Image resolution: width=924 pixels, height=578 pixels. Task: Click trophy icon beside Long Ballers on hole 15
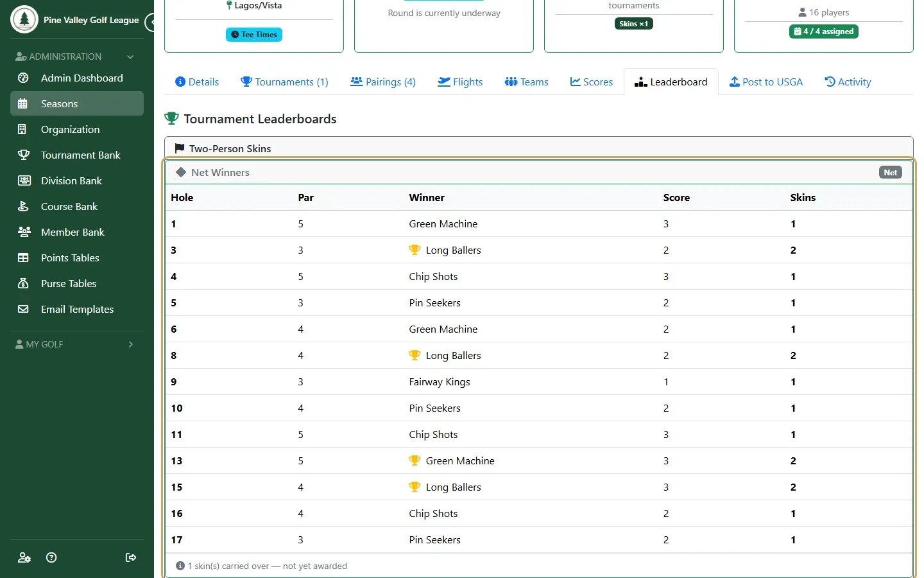pyautogui.click(x=415, y=487)
